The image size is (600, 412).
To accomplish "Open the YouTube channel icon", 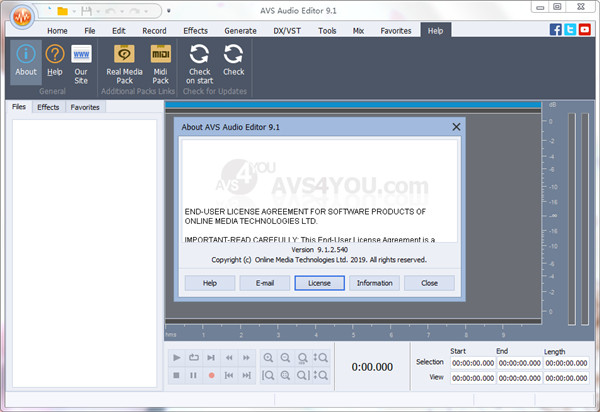I will [585, 29].
